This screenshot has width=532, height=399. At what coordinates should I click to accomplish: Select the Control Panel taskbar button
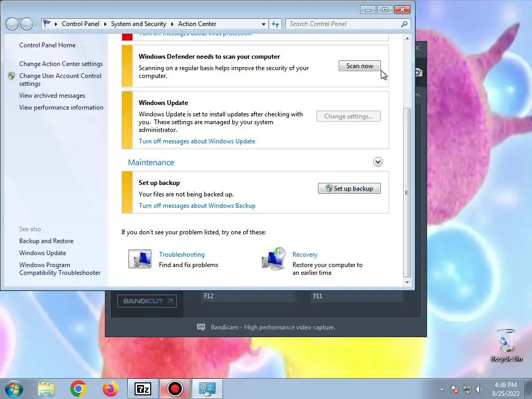207,389
